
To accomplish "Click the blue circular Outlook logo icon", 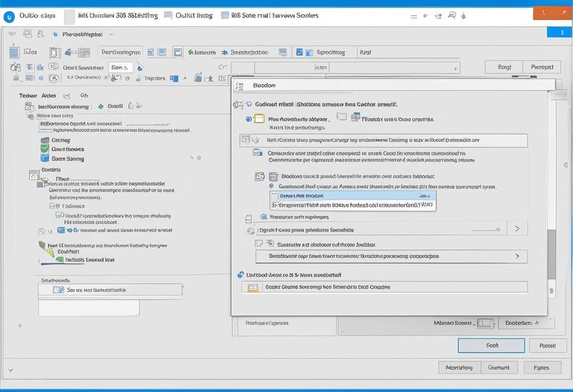I will (9, 16).
